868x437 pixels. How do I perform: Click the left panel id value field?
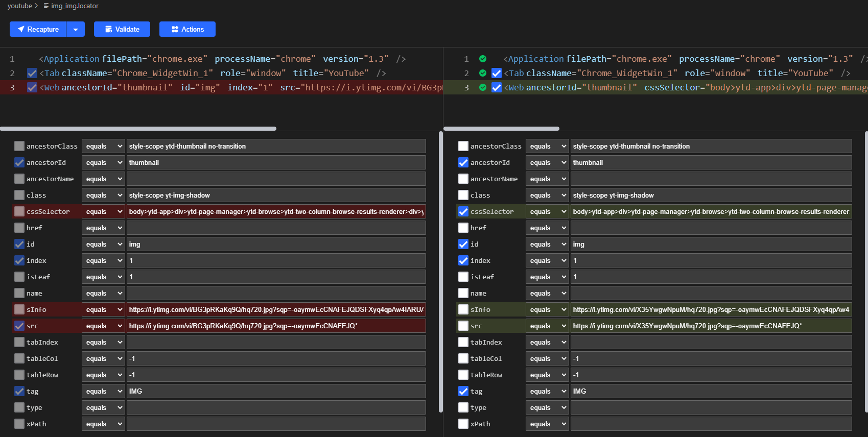276,244
